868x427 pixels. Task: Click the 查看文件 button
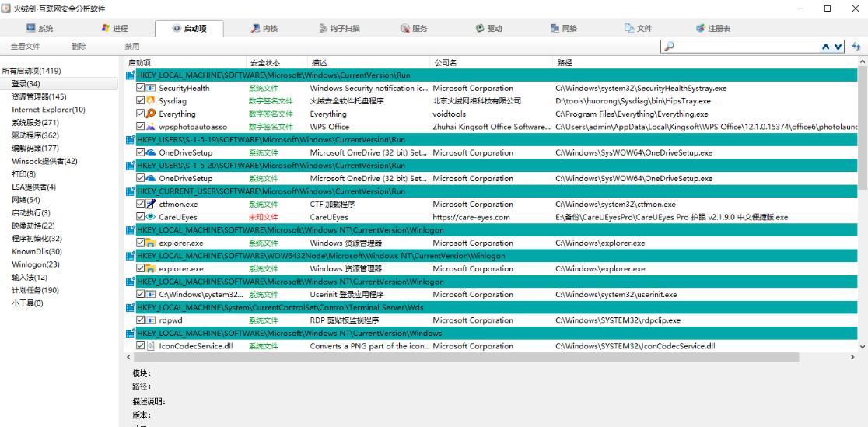pyautogui.click(x=26, y=47)
